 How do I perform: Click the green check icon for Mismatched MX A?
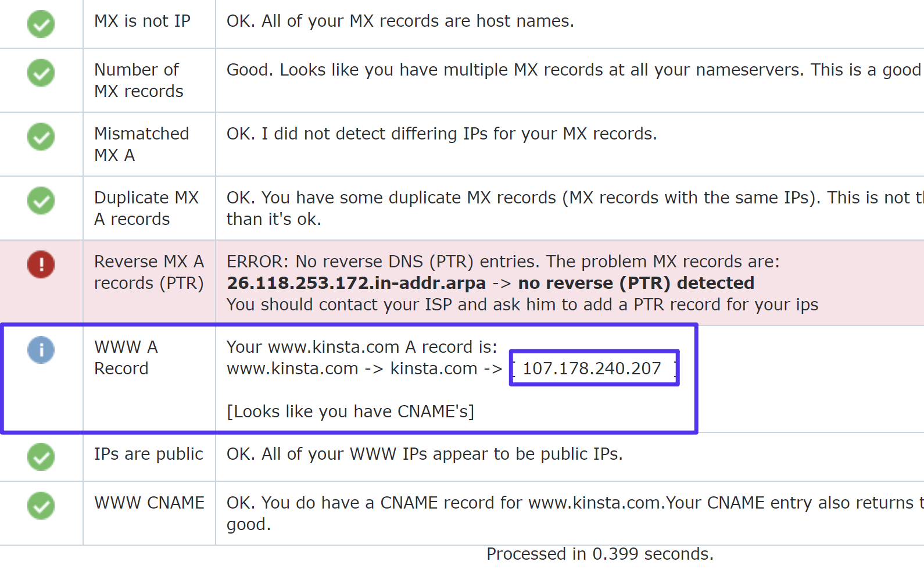[41, 137]
